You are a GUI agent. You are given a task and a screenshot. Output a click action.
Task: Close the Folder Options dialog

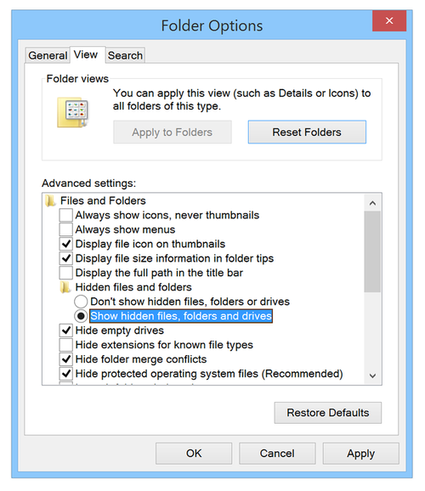click(x=389, y=21)
